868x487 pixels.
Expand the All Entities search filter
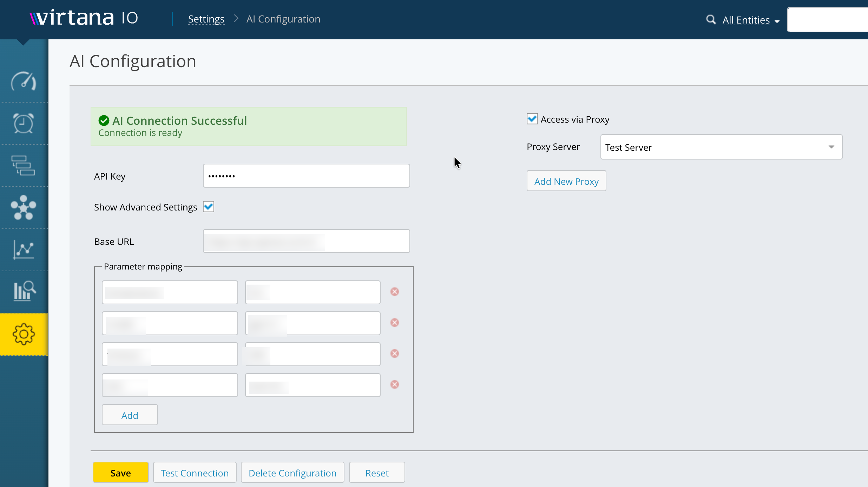coord(751,20)
